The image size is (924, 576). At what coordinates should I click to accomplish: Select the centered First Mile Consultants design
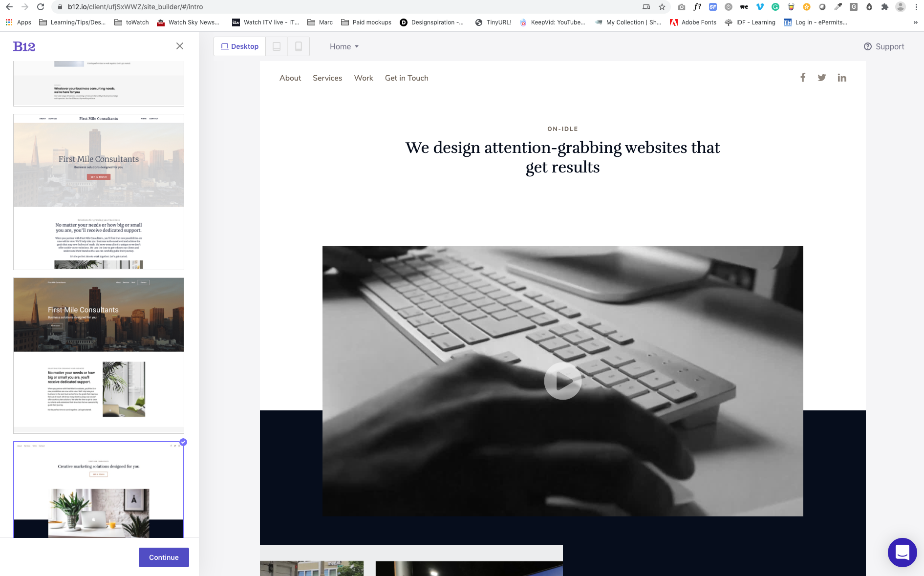pyautogui.click(x=99, y=192)
